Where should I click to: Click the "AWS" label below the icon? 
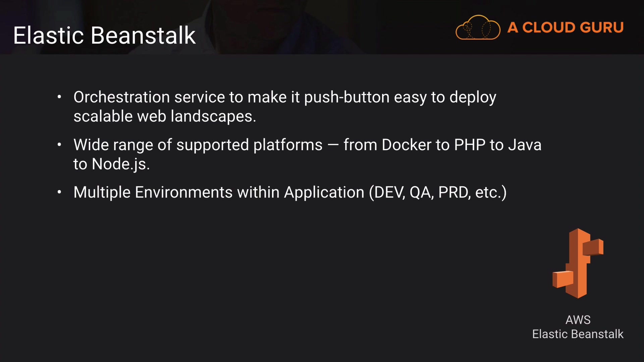[578, 320]
